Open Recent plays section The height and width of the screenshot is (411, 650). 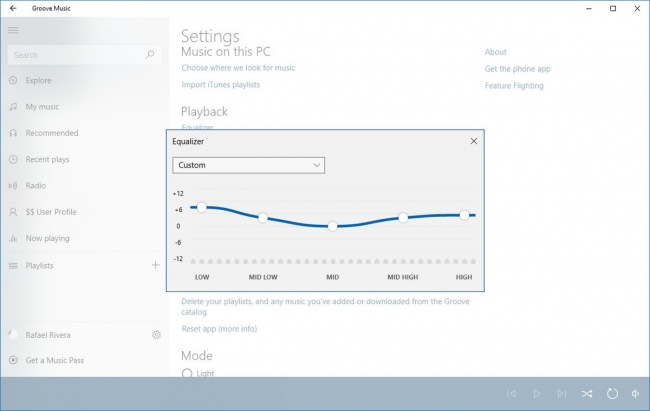point(47,159)
